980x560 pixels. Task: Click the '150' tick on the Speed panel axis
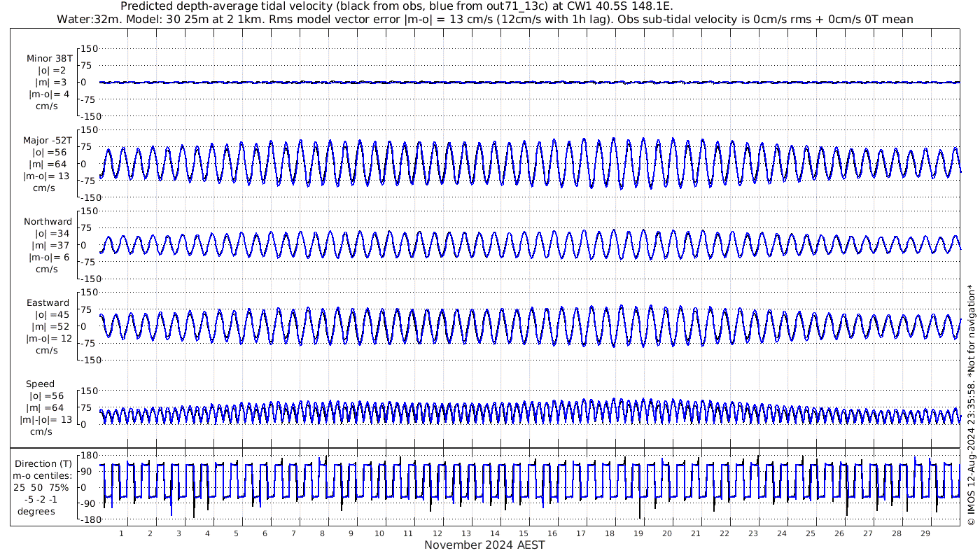point(90,391)
